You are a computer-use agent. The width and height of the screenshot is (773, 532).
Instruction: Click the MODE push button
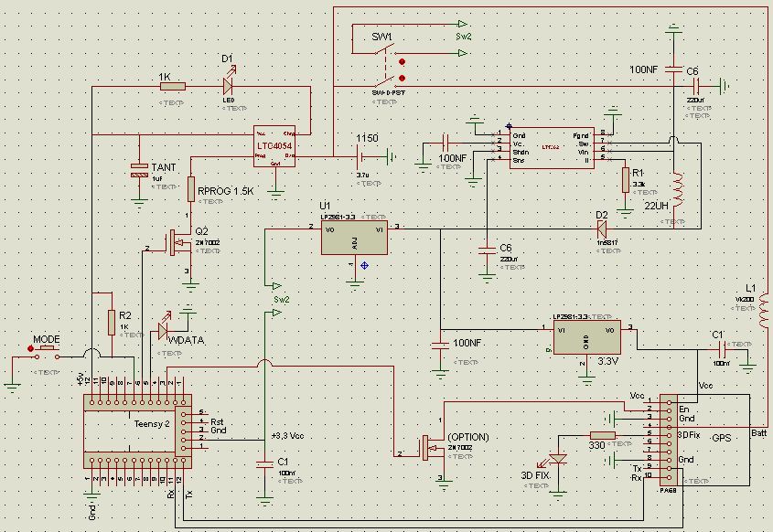click(x=46, y=353)
